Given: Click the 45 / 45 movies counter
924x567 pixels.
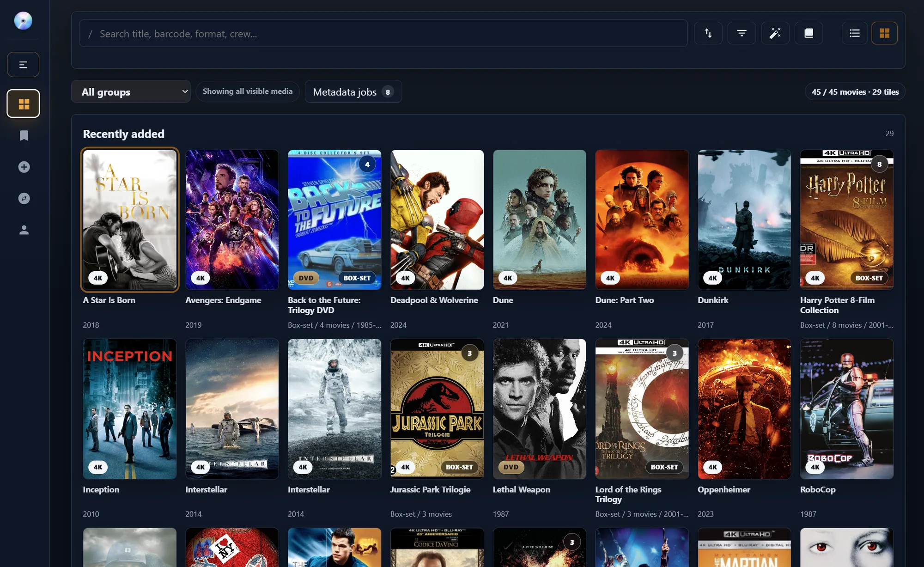Looking at the screenshot, I should [x=855, y=91].
